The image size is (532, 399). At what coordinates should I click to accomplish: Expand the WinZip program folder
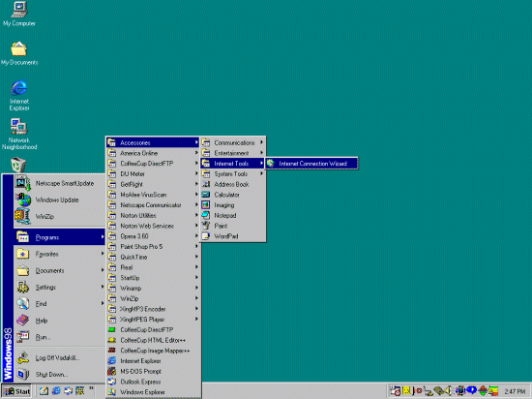[153, 298]
